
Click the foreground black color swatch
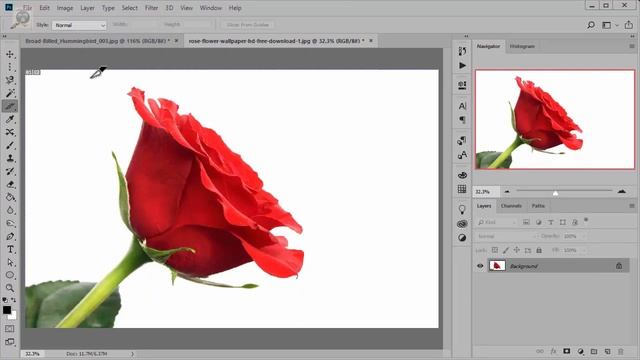(x=7, y=310)
